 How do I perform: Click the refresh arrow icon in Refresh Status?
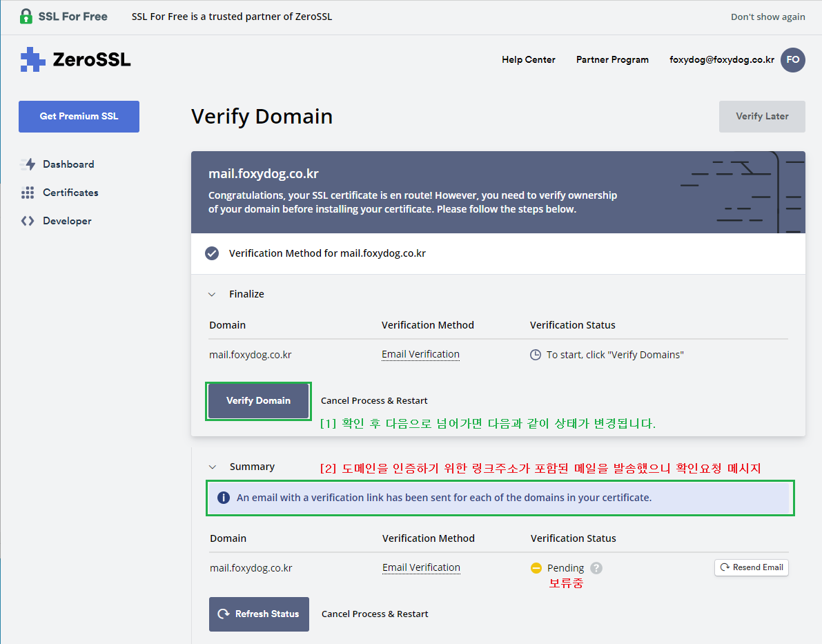(224, 614)
